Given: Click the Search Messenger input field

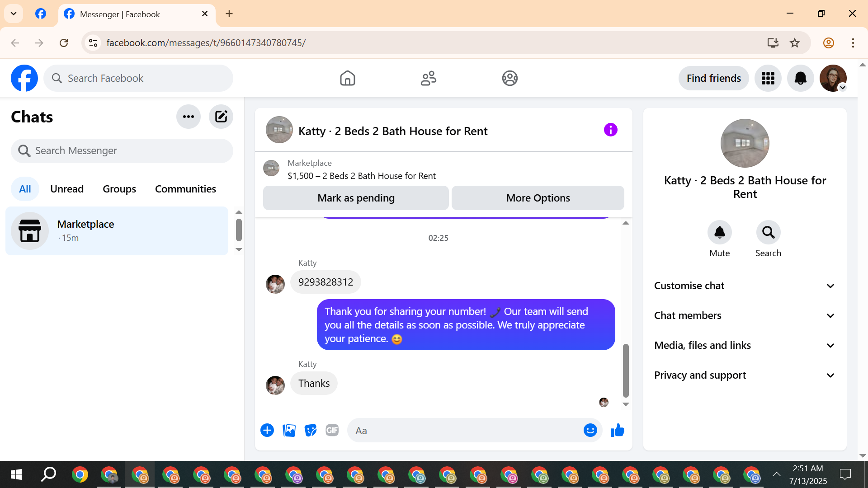Looking at the screenshot, I should tap(122, 151).
